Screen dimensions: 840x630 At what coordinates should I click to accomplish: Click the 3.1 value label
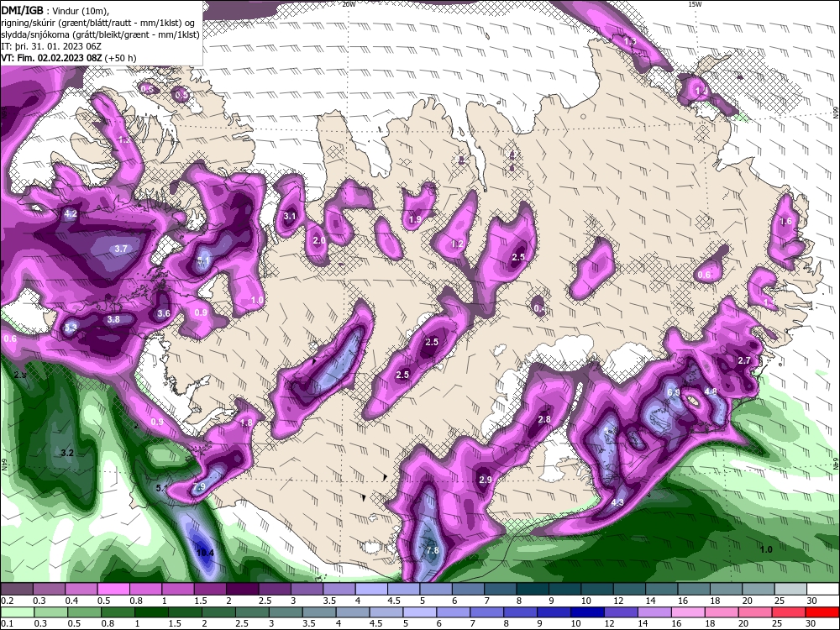289,217
